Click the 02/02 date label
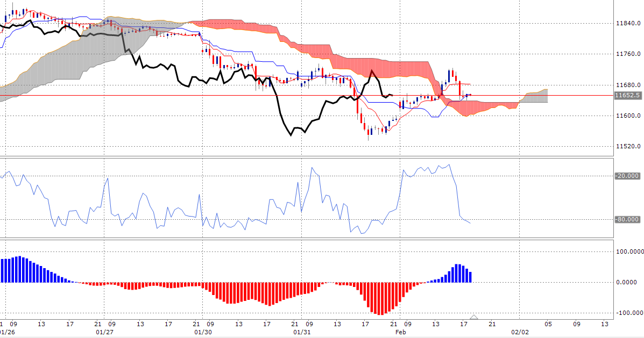The height and width of the screenshot is (338, 644). (x=520, y=332)
